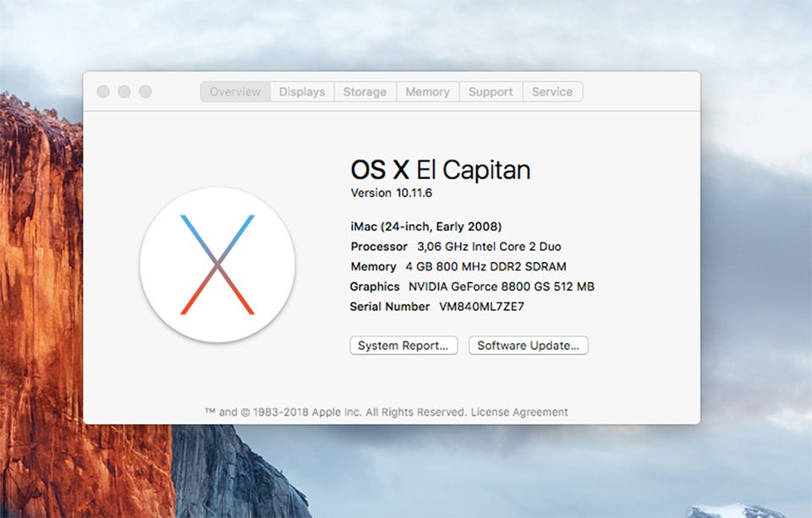This screenshot has height=518, width=812.
Task: Minimize the About This Mac window
Action: pos(124,91)
